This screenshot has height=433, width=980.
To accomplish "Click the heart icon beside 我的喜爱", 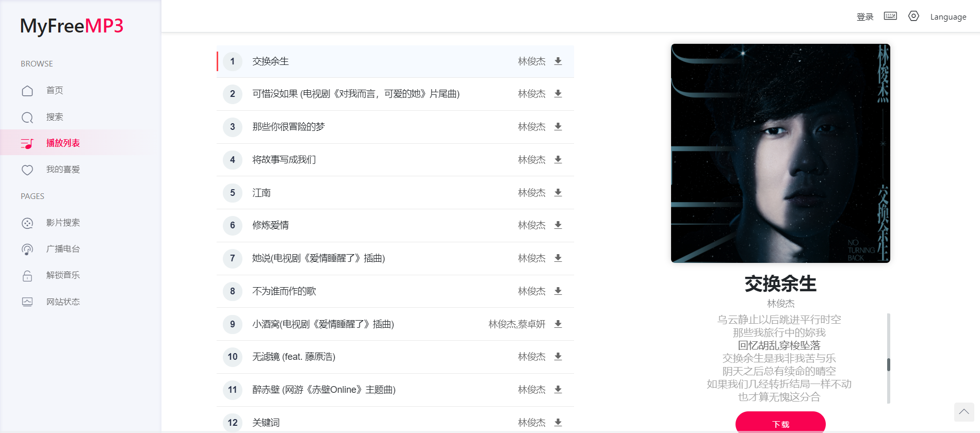I will coord(27,170).
